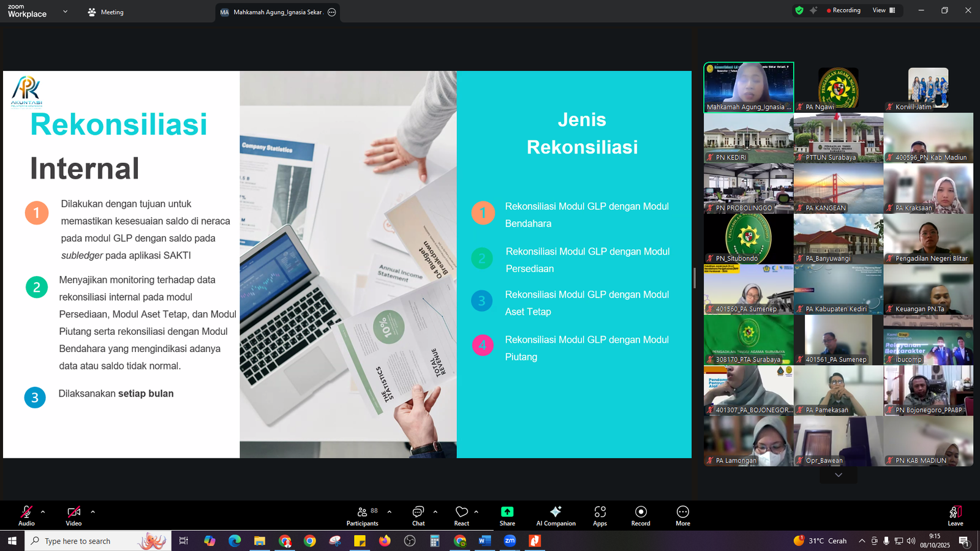Open the Chat panel icon
The height and width of the screenshot is (551, 980).
click(418, 512)
